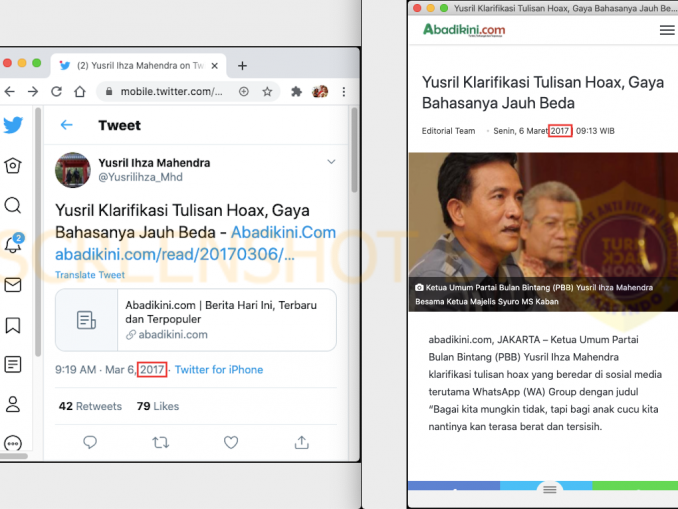Click browser forward navigation arrow
Image resolution: width=678 pixels, height=509 pixels.
33,91
